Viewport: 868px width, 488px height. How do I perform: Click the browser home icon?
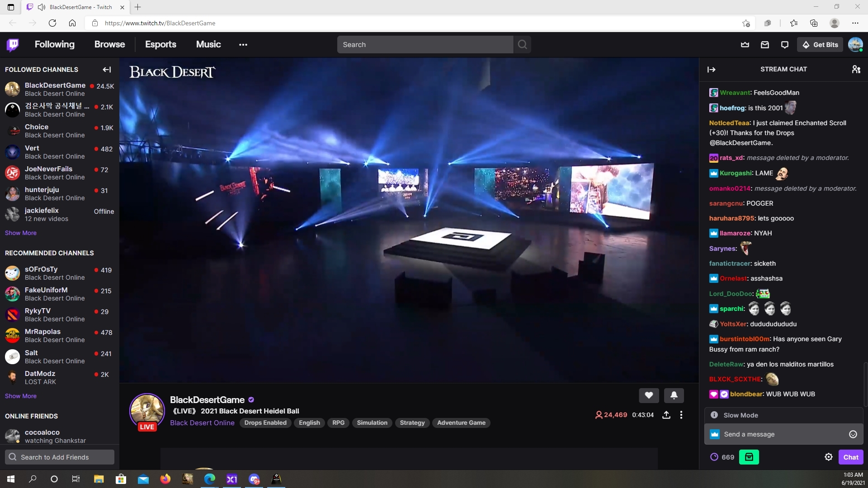(72, 23)
